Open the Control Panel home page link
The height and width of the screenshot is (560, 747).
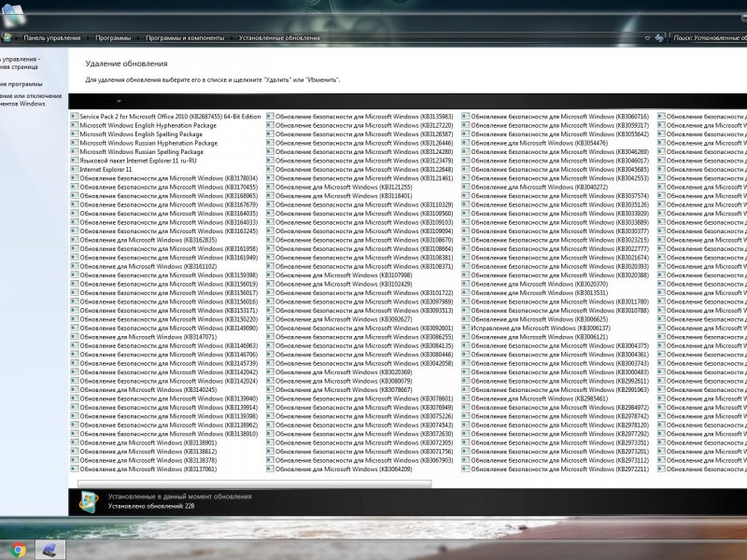[x=19, y=63]
